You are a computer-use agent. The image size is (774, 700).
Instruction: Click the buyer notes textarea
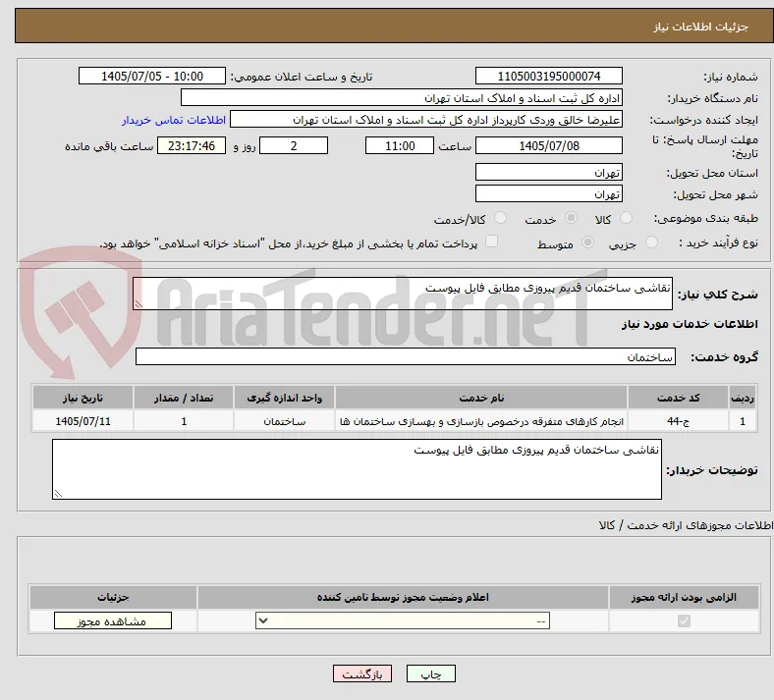tap(357, 469)
